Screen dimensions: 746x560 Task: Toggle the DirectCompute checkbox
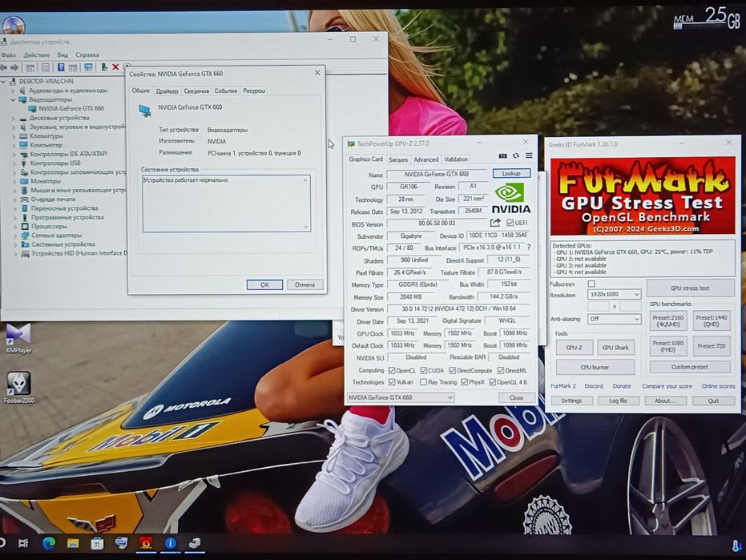coord(452,370)
